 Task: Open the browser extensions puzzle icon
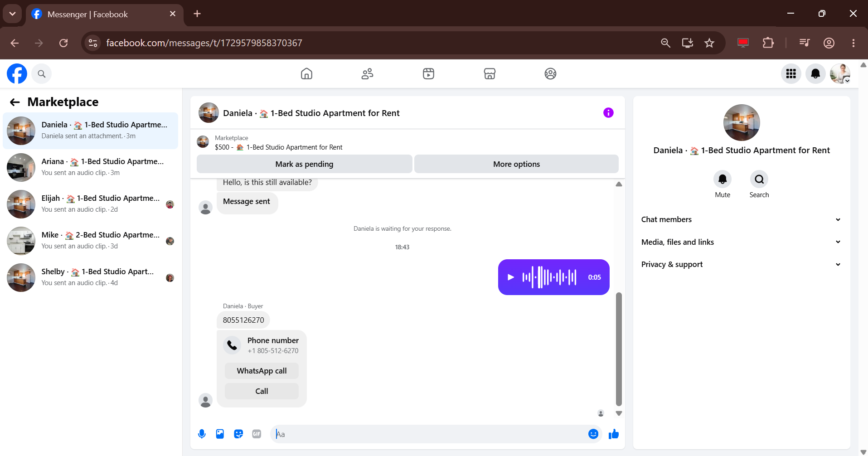click(768, 43)
